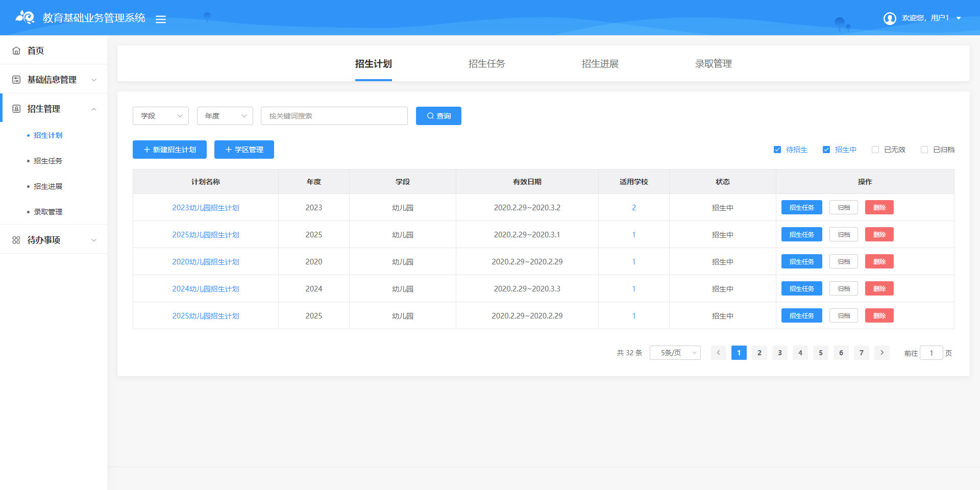Go to pagination page 4

pos(800,353)
